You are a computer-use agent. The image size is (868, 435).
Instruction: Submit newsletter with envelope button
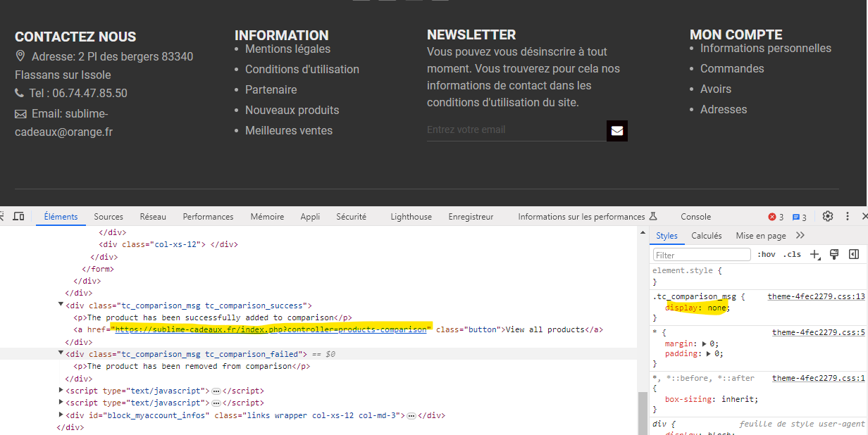click(x=617, y=131)
